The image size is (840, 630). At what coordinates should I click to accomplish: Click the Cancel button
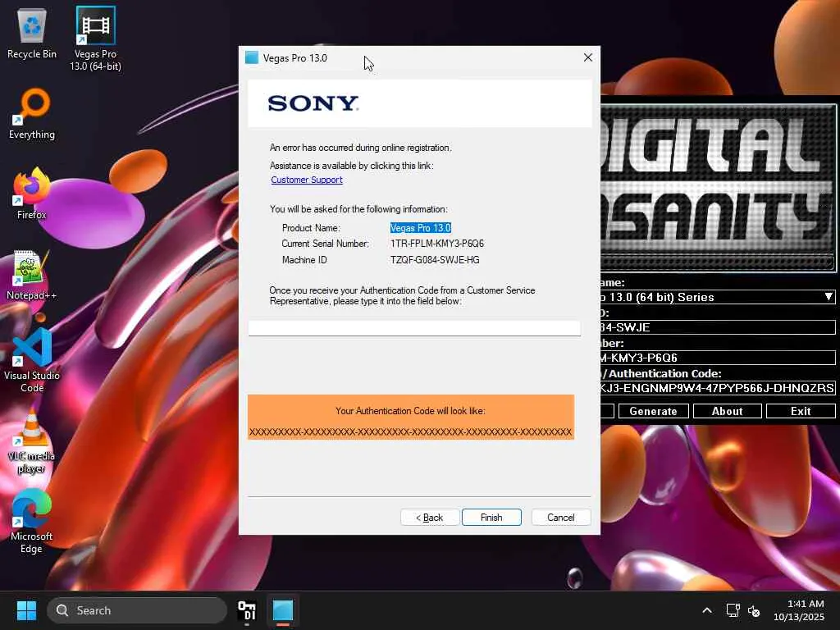click(561, 518)
